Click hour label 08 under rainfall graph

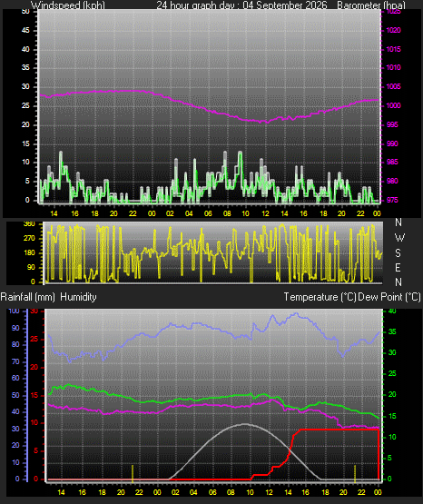(x=231, y=492)
